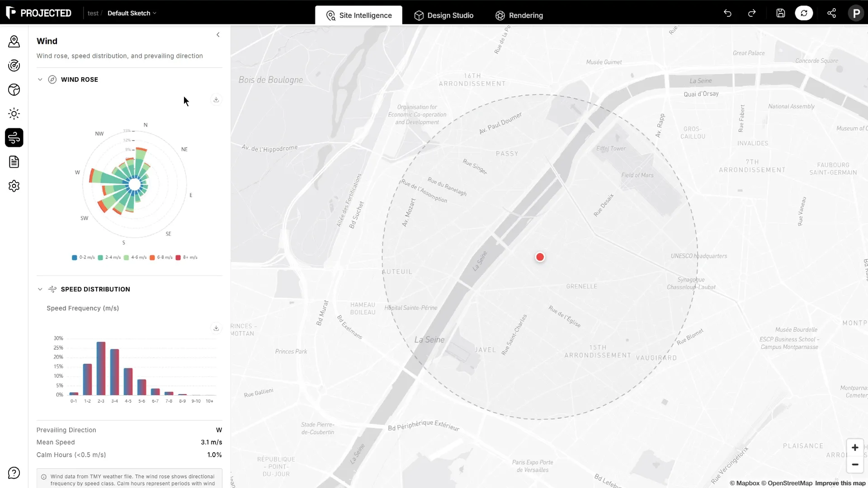The height and width of the screenshot is (488, 868).
Task: Switch to Design Studio tab
Action: pos(444,15)
